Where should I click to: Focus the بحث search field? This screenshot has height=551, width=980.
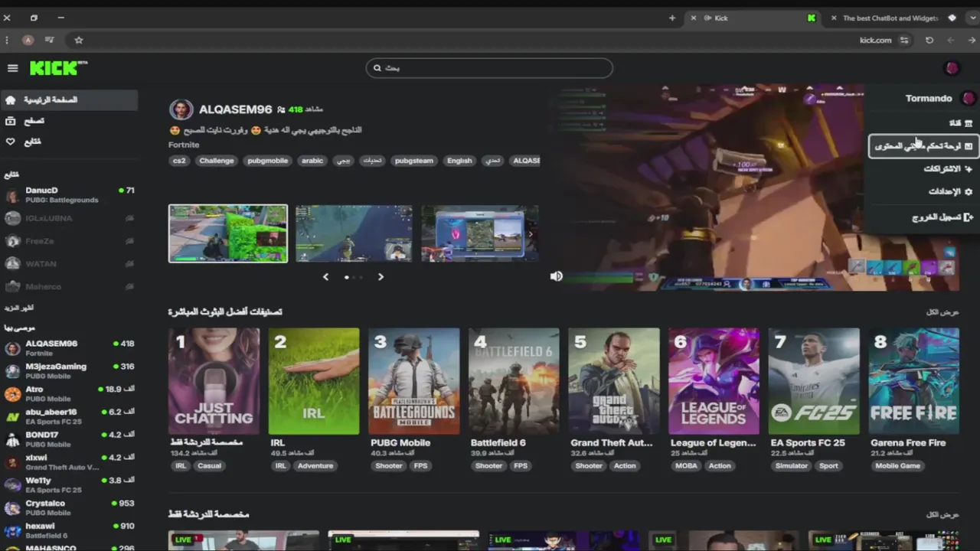click(489, 68)
